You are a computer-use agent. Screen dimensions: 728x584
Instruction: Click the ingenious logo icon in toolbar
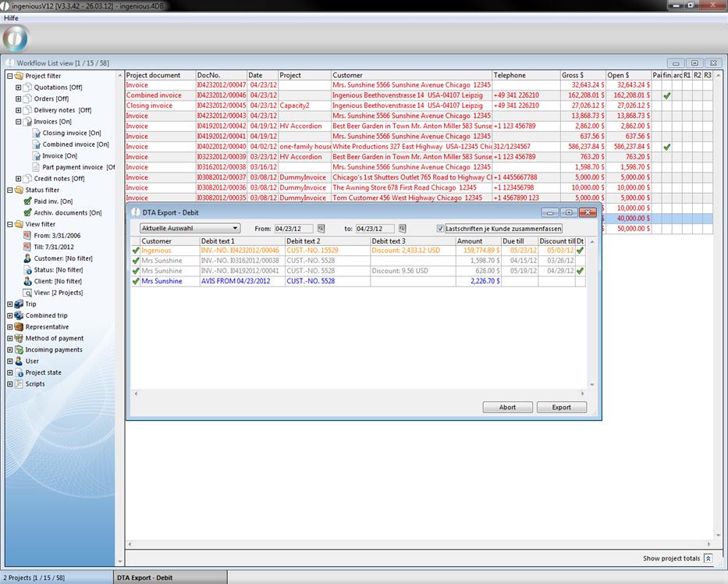(16, 37)
